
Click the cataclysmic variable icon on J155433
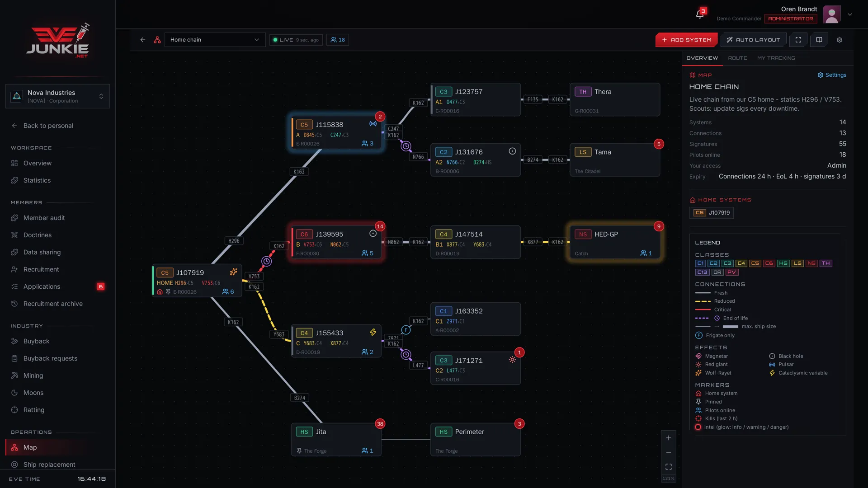(x=373, y=332)
